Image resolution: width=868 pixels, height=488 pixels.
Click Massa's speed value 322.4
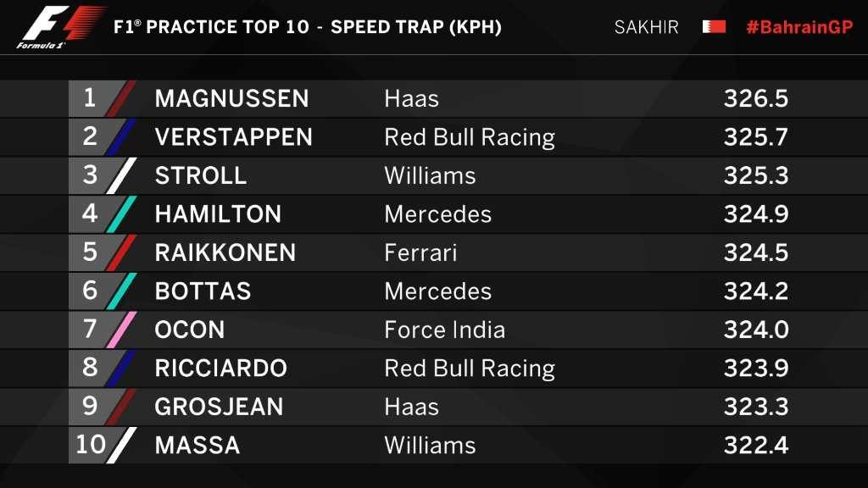(x=756, y=445)
